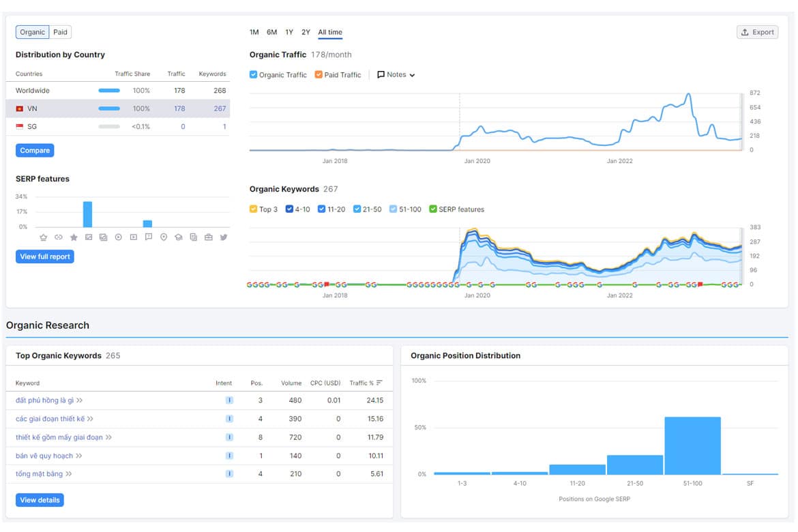The height and width of the screenshot is (532, 798).
Task: Click the map pin icon in SERP features
Action: [x=164, y=237]
